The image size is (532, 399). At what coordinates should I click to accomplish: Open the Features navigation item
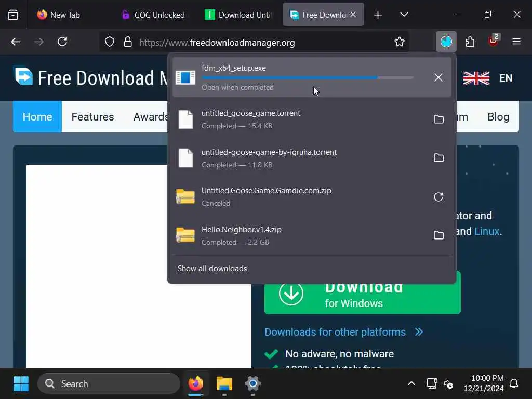click(x=92, y=117)
